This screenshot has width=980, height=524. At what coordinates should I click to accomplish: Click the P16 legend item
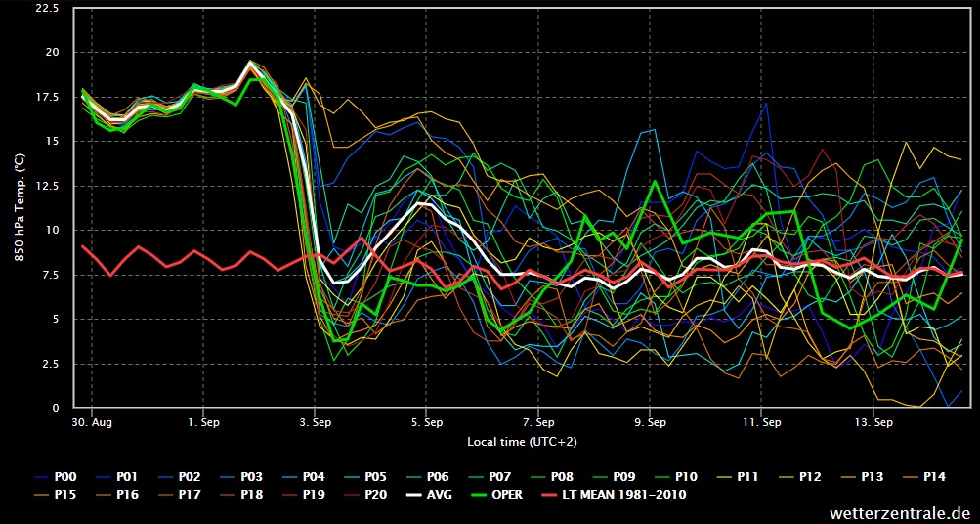tap(117, 495)
